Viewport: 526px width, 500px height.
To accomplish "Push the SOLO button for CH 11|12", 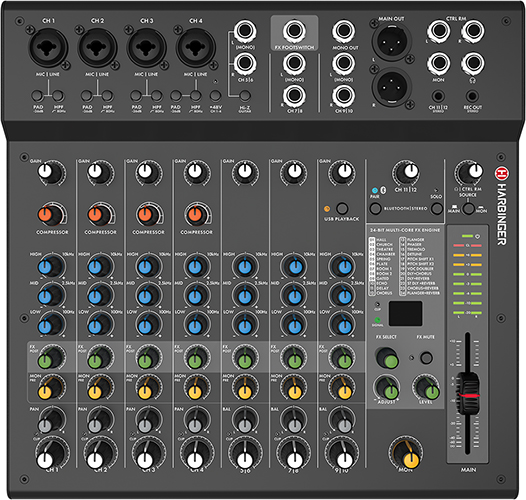I will 436,209.
